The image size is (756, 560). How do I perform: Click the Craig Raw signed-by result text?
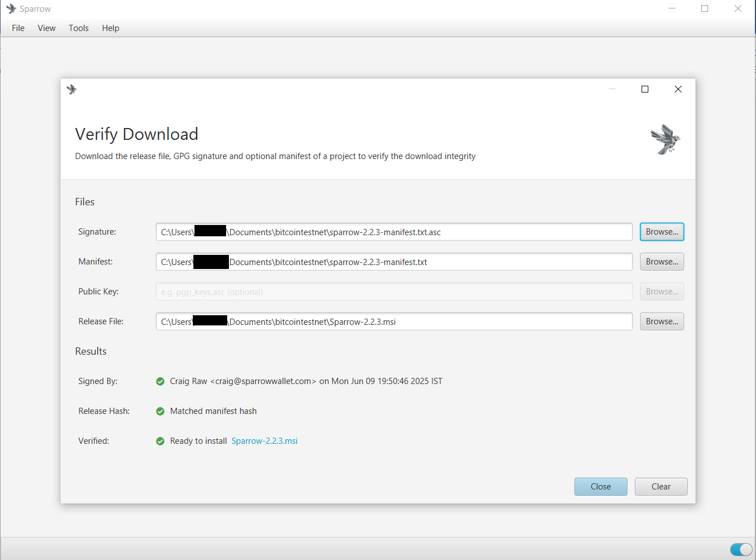[x=306, y=381]
